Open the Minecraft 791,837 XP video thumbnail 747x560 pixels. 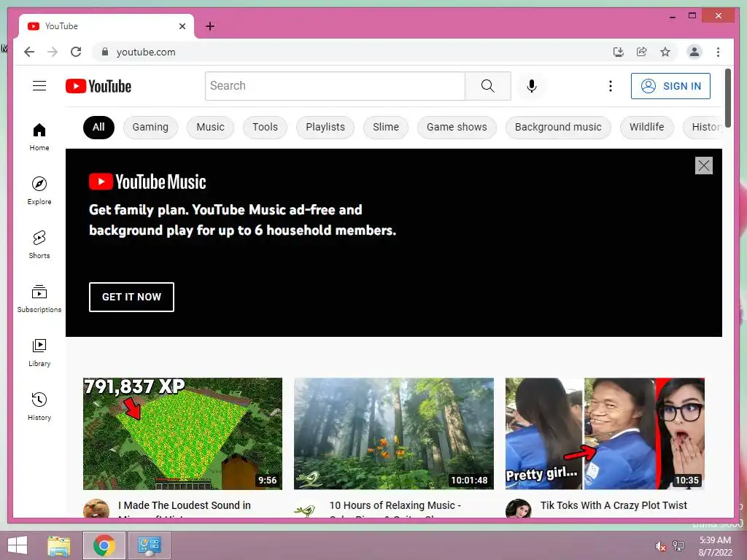(182, 433)
